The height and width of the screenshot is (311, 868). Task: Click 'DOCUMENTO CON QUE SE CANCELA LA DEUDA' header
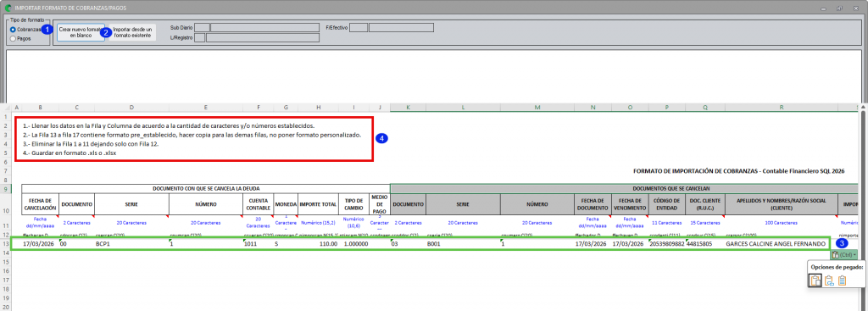206,189
